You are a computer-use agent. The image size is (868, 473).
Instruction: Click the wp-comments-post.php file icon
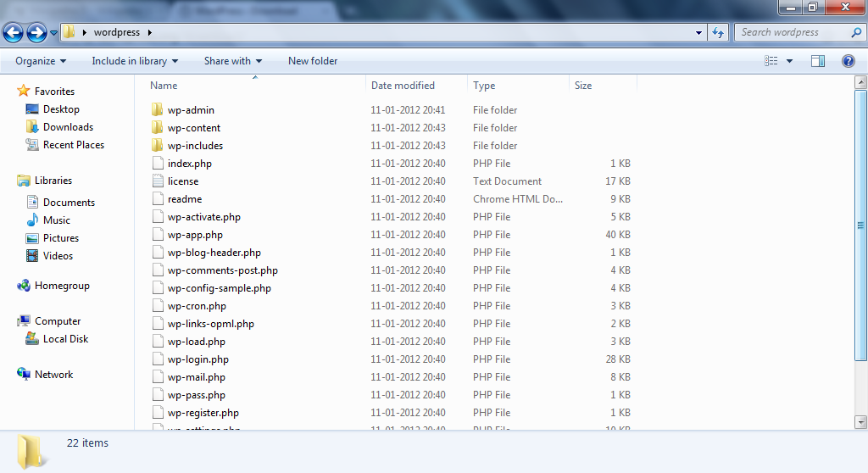pos(158,270)
